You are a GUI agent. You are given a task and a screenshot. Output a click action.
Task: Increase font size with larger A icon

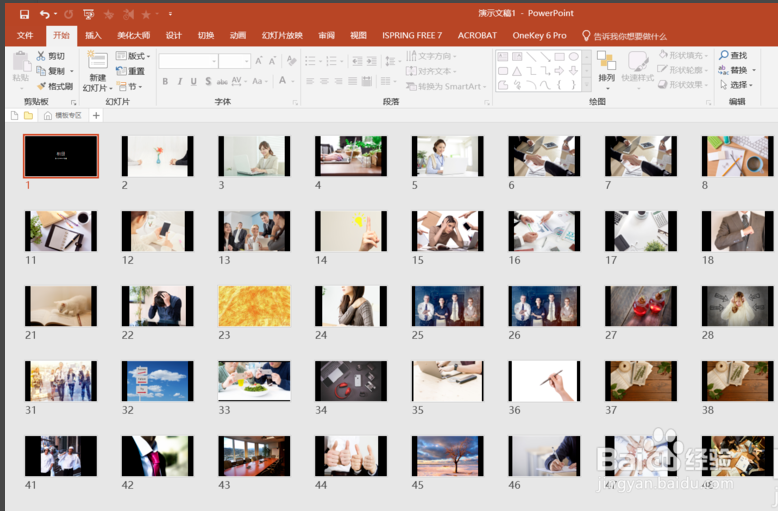(259, 61)
